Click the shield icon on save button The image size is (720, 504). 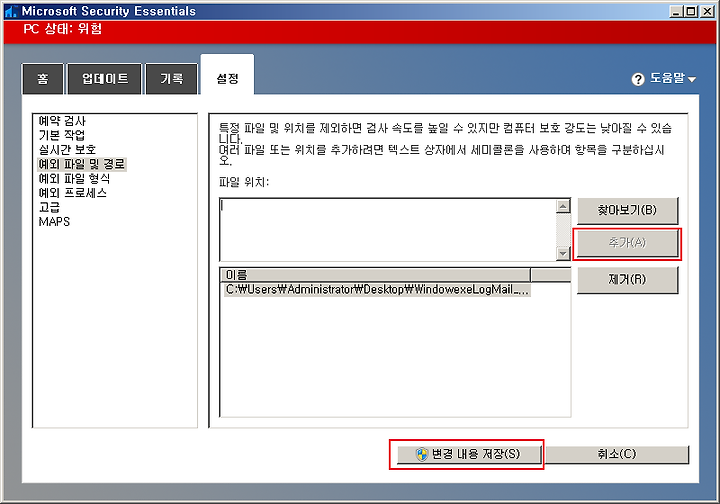pos(422,454)
